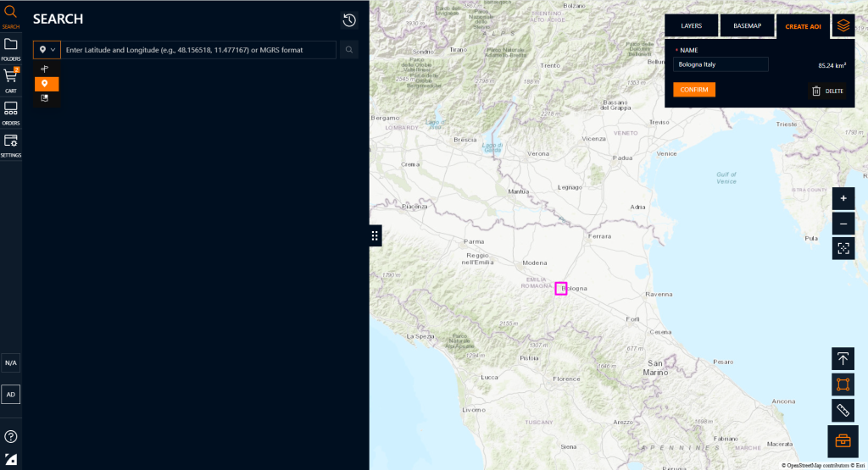868x470 pixels.
Task: Zoom in on the map
Action: pos(843,198)
